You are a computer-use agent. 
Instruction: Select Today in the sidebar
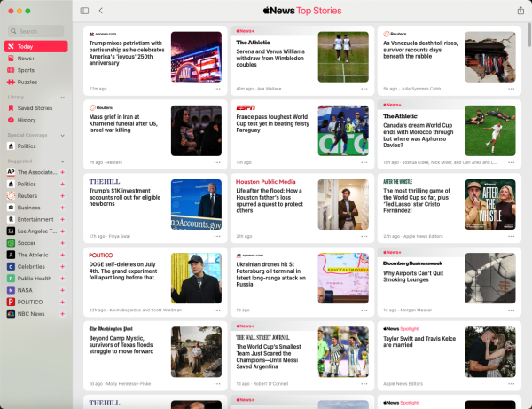click(x=36, y=46)
